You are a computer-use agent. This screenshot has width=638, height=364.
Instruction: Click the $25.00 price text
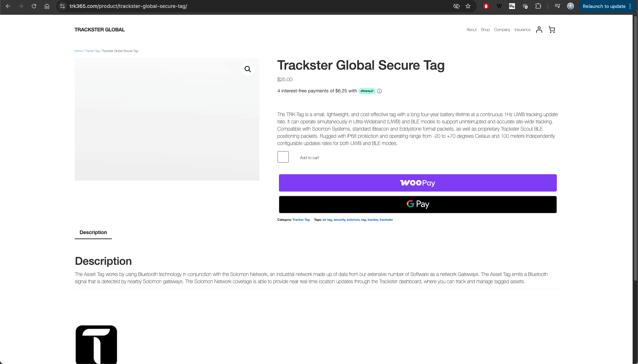(x=285, y=79)
